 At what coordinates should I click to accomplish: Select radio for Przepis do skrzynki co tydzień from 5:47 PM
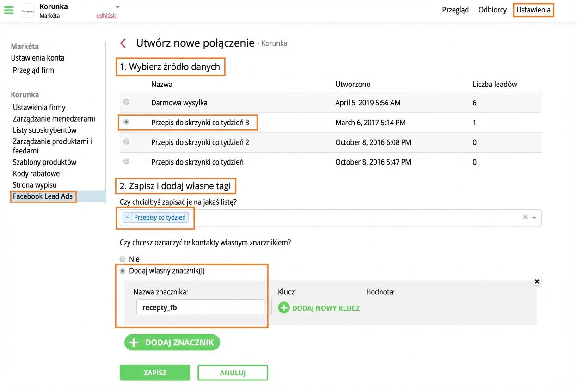click(x=126, y=162)
